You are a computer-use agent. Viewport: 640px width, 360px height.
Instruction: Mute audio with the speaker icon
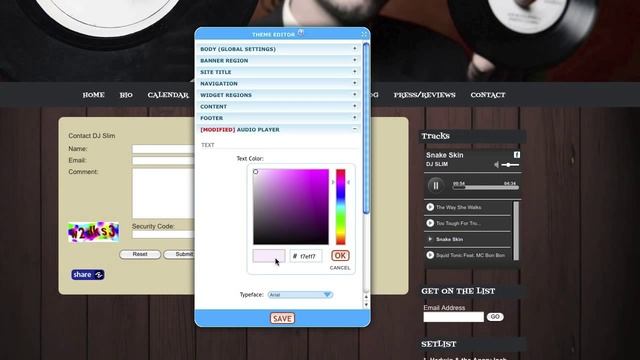[496, 164]
